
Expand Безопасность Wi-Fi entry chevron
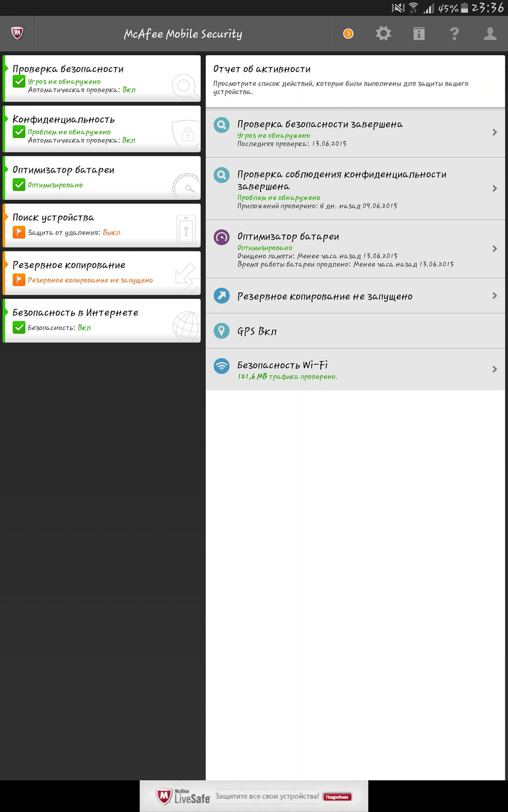(495, 369)
